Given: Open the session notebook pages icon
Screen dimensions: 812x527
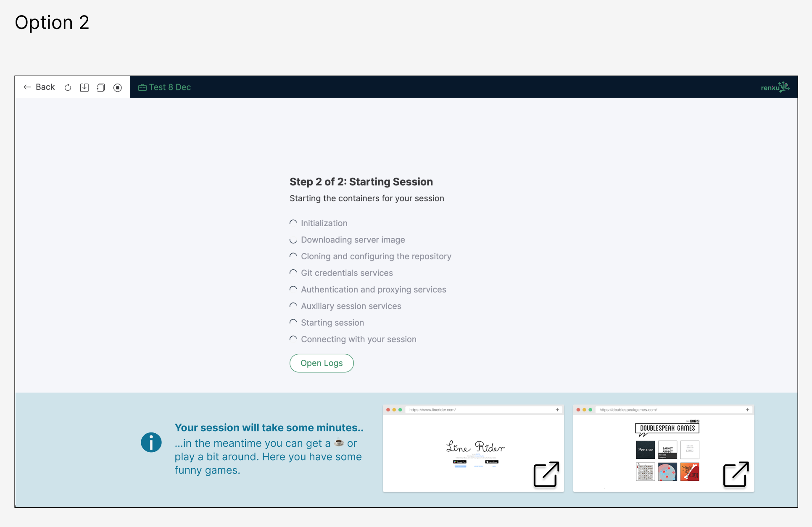Looking at the screenshot, I should coord(101,87).
